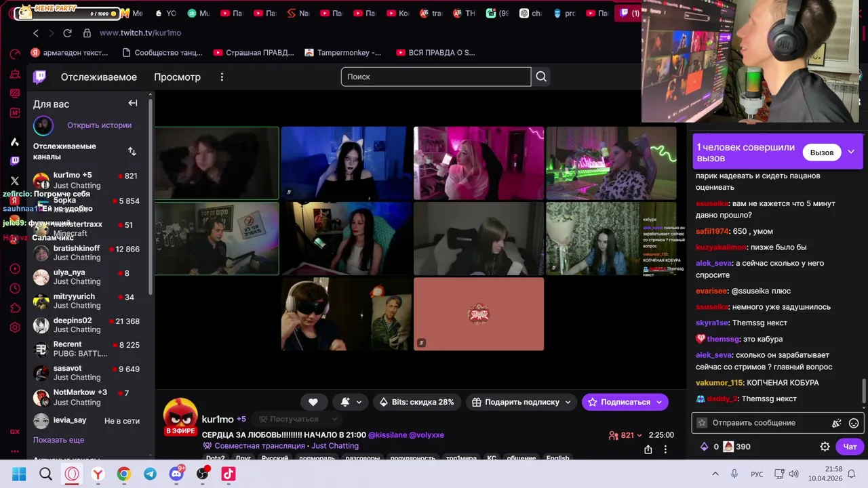Reload the page in browser
The height and width of the screenshot is (488, 868).
pyautogui.click(x=67, y=33)
